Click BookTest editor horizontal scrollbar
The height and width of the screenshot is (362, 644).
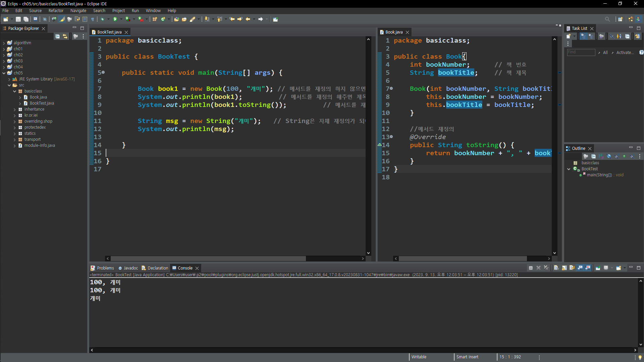(x=208, y=258)
